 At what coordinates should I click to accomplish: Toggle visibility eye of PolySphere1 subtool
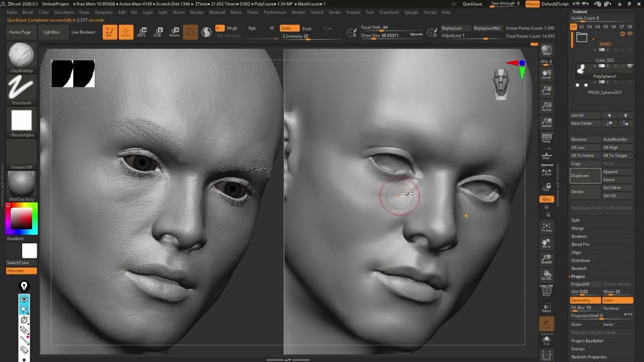[630, 66]
